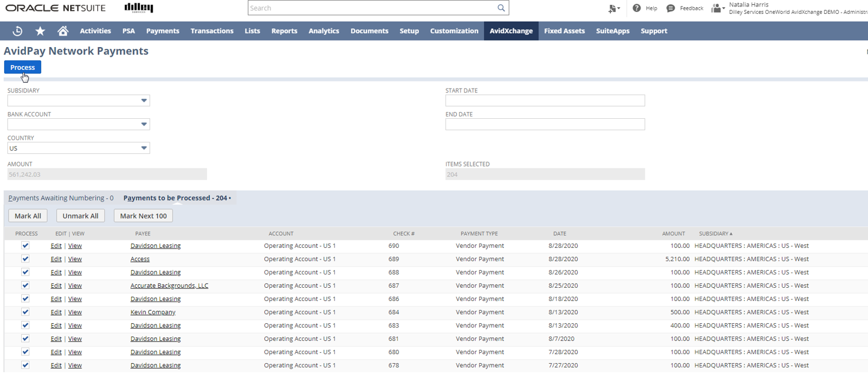Click the Mark Next 100 button
Image resolution: width=868 pixels, height=377 pixels.
coord(143,216)
